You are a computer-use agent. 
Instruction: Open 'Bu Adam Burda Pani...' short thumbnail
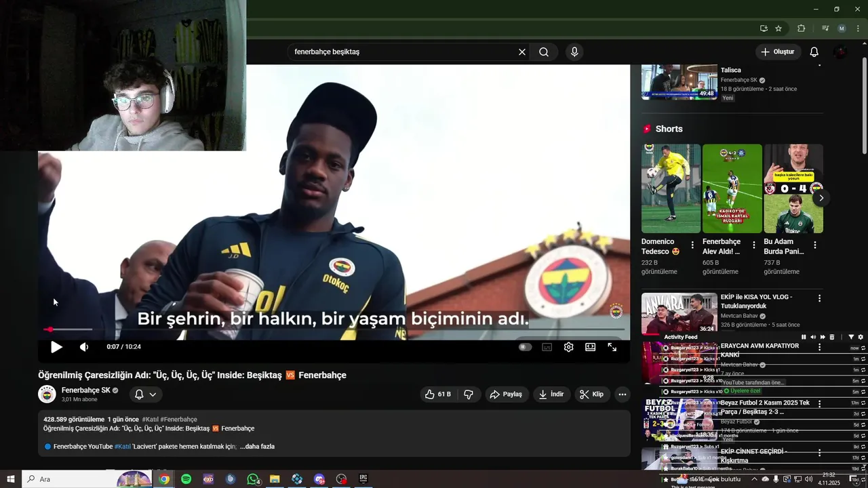(793, 188)
